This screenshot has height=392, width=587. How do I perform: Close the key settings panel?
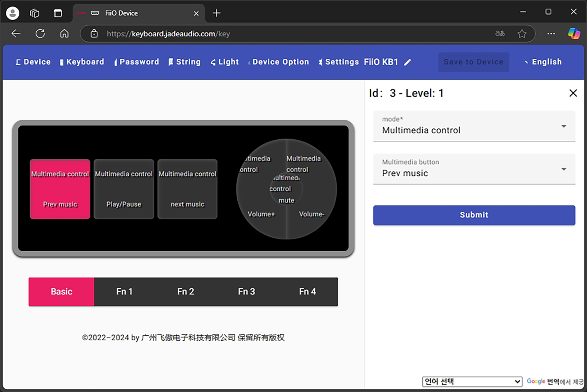(x=573, y=93)
